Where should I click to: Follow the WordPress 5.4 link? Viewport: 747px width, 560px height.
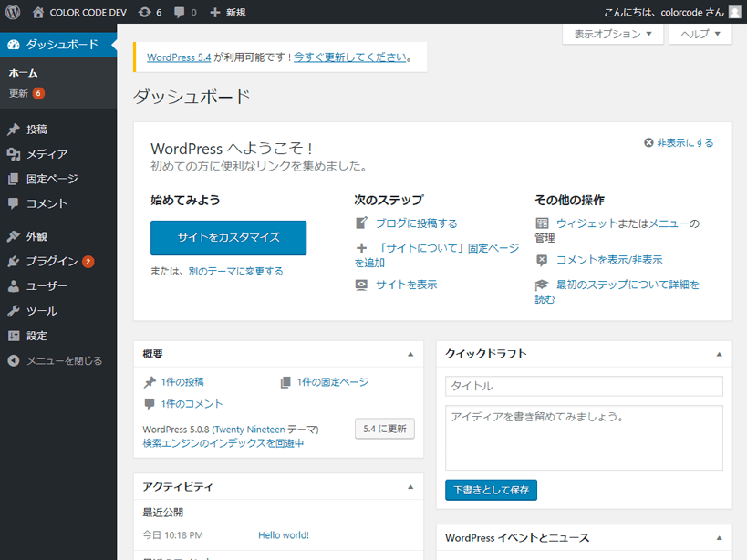[179, 57]
